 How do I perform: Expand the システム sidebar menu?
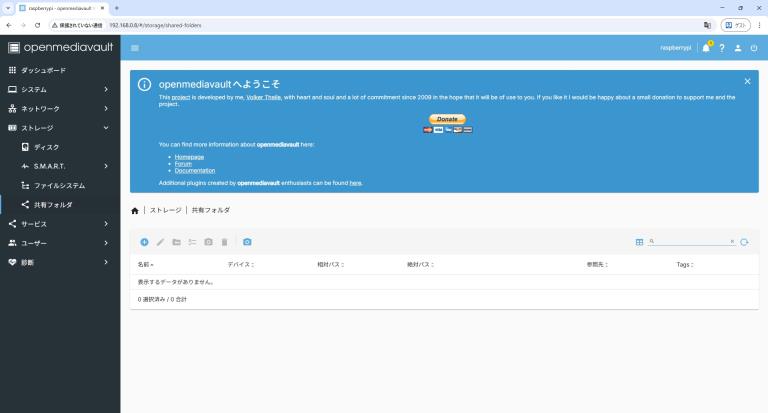60,89
